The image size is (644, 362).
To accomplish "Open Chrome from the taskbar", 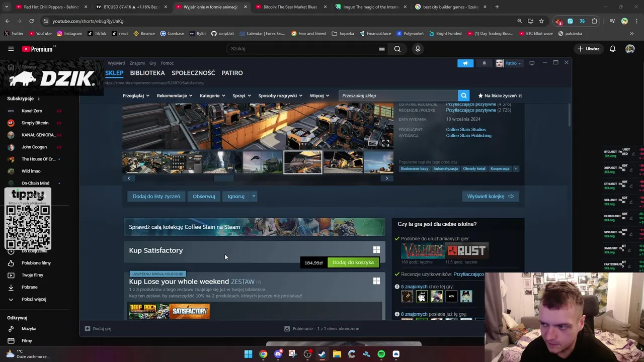I will 263,354.
